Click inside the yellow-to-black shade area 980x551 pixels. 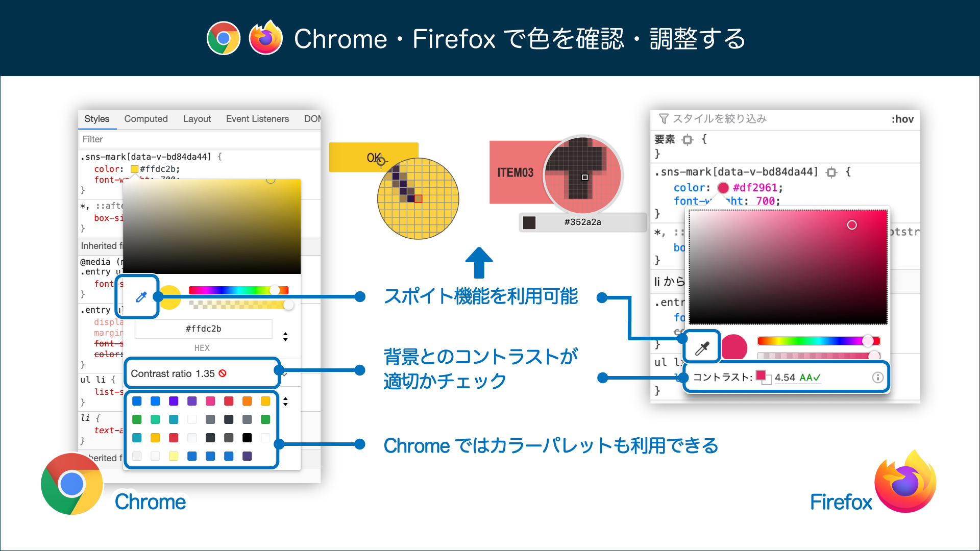point(212,227)
